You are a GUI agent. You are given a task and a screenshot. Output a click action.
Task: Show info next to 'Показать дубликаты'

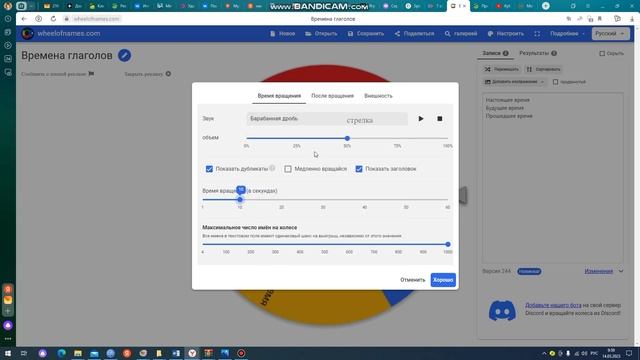tap(272, 168)
